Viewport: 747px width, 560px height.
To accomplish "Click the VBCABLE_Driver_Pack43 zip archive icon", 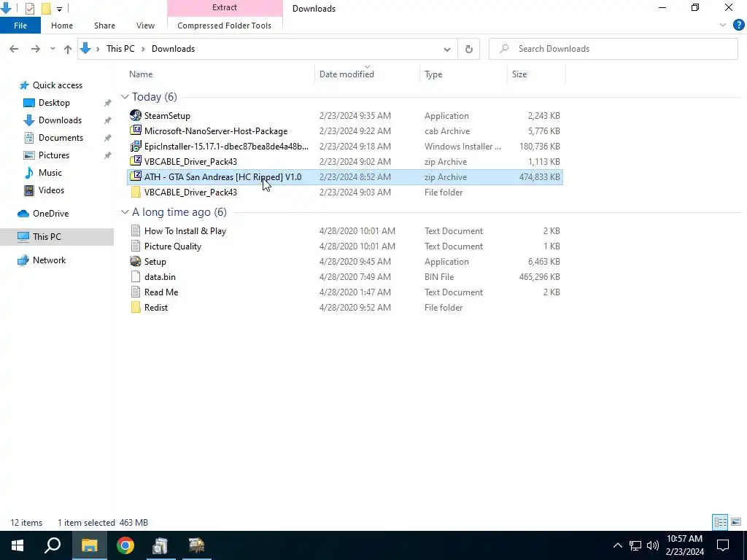I will coord(136,161).
